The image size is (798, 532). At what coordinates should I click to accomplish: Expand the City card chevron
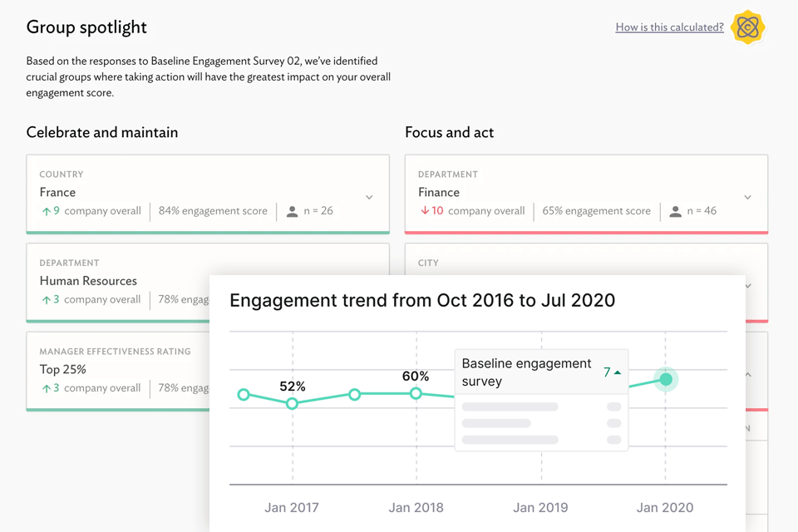tap(748, 286)
